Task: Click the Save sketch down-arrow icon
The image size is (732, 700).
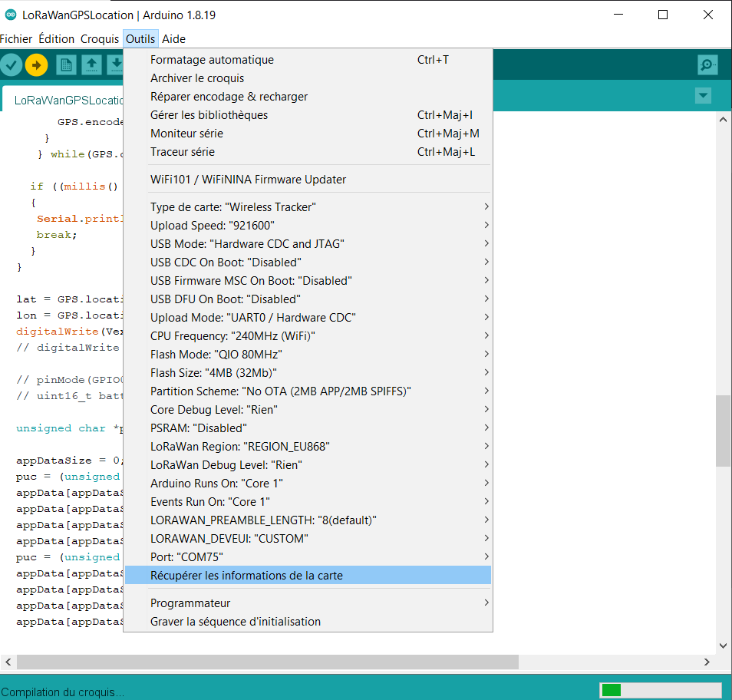Action: click(115, 65)
